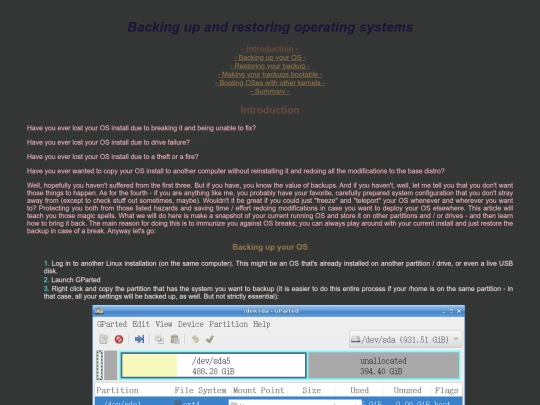Screen dimensions: 540x405
Task: Click the Size column header
Action: click(x=311, y=390)
